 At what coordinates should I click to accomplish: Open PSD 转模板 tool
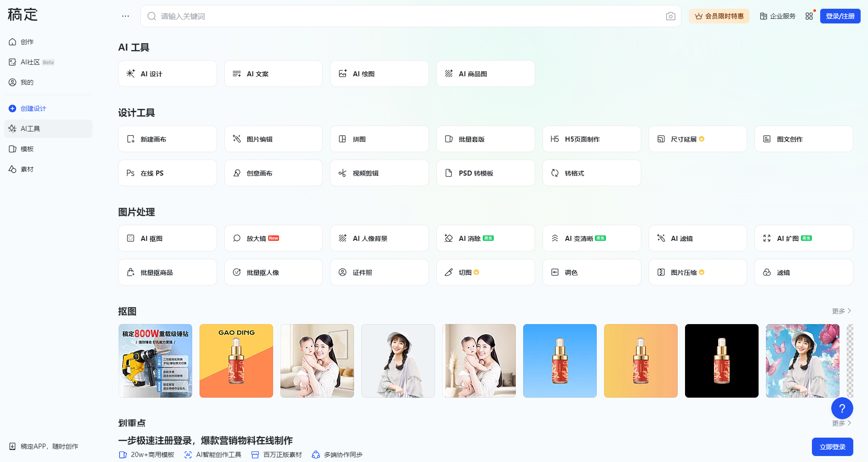pyautogui.click(x=485, y=173)
